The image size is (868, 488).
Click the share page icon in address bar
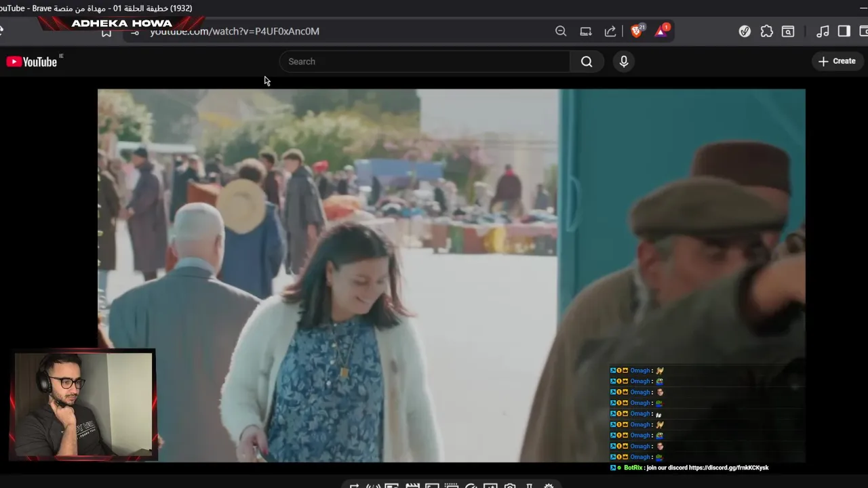click(x=610, y=31)
